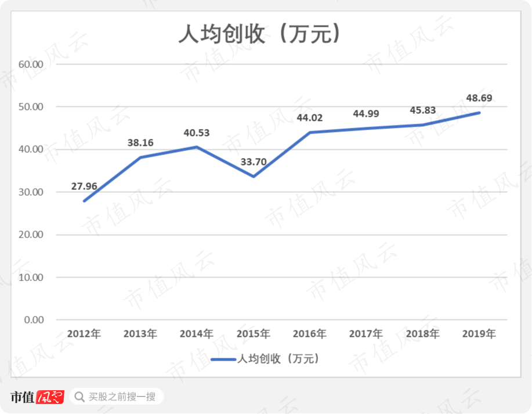Image resolution: width=532 pixels, height=414 pixels.
Task: Click the search magnifier icon
Action: (x=79, y=397)
